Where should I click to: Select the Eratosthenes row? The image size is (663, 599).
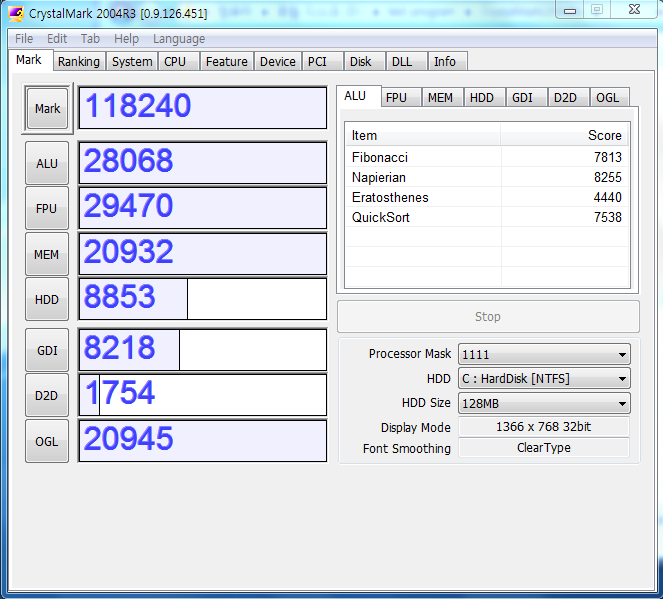point(488,197)
